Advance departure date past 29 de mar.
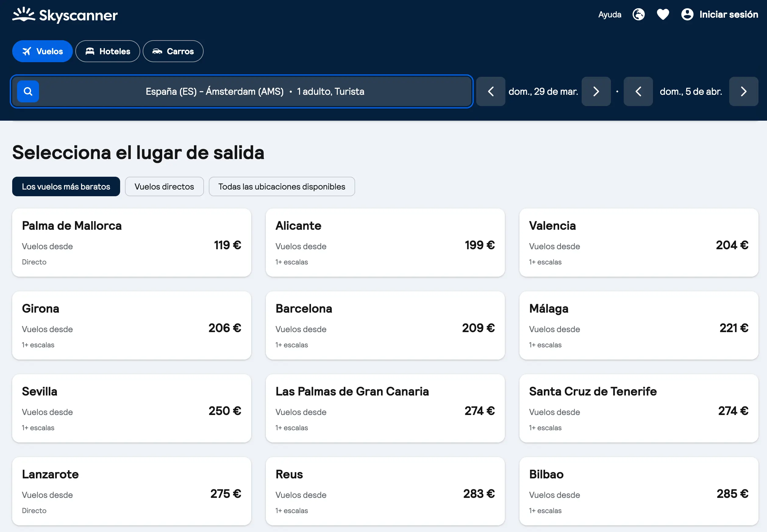 tap(596, 91)
